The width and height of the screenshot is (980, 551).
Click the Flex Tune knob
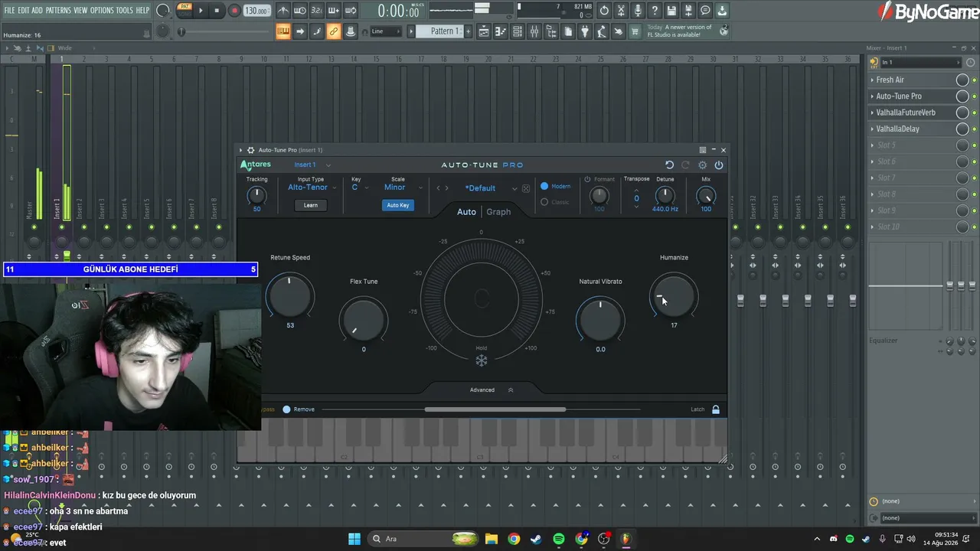[x=364, y=320]
